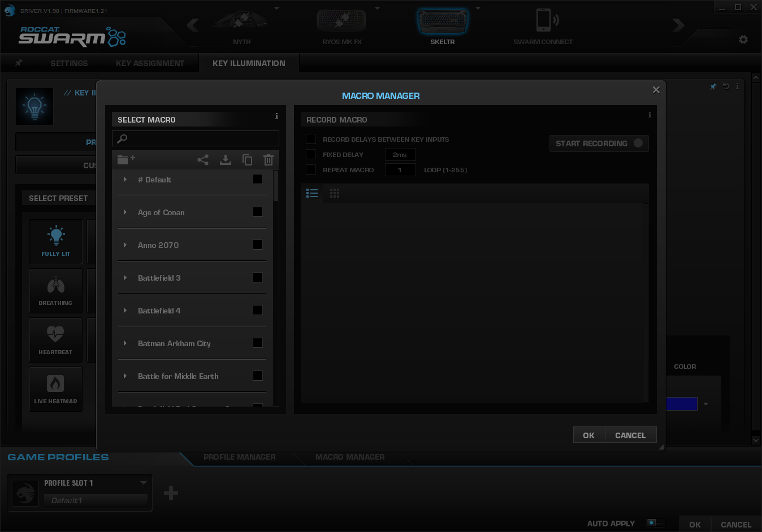Open color dropdown arrow beside blue swatch
Screen dimensions: 762x532
click(705, 404)
